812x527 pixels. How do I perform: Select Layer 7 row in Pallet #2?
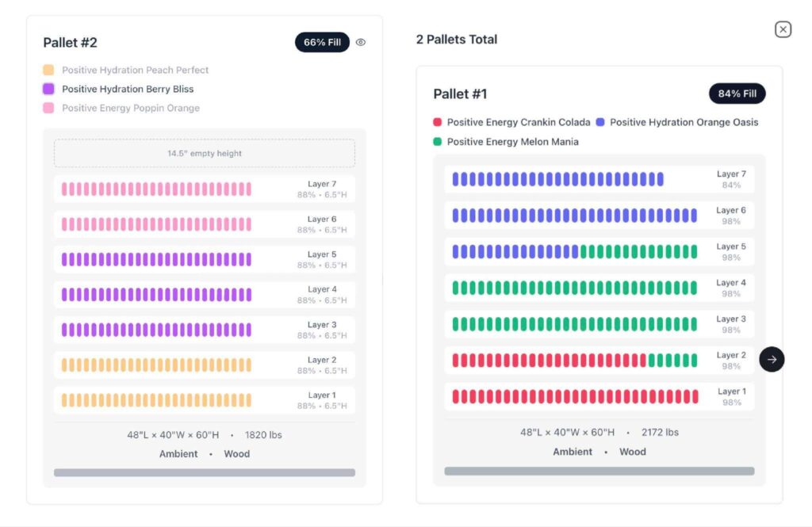(205, 189)
